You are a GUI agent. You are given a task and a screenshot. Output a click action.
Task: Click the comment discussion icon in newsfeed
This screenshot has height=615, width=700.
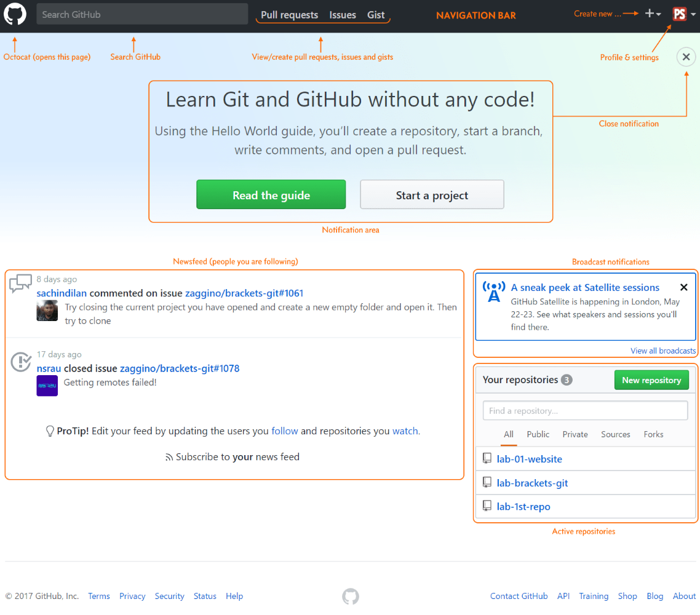[x=20, y=284]
